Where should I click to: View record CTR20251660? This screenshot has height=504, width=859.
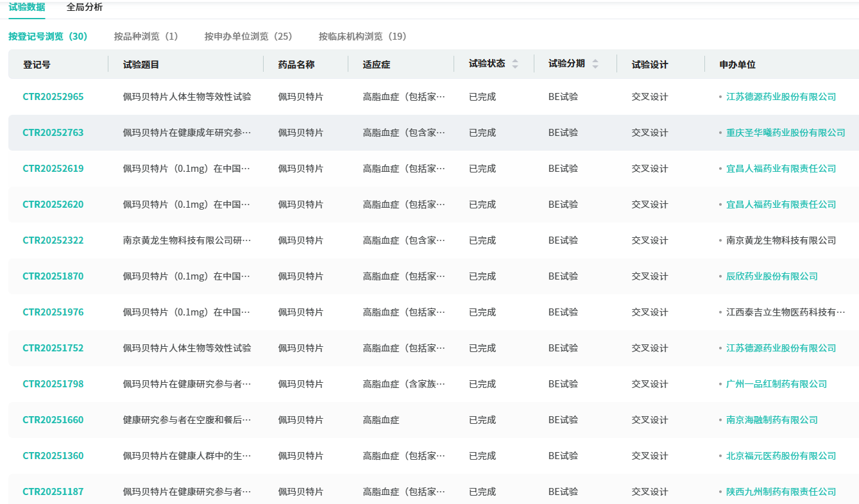53,420
